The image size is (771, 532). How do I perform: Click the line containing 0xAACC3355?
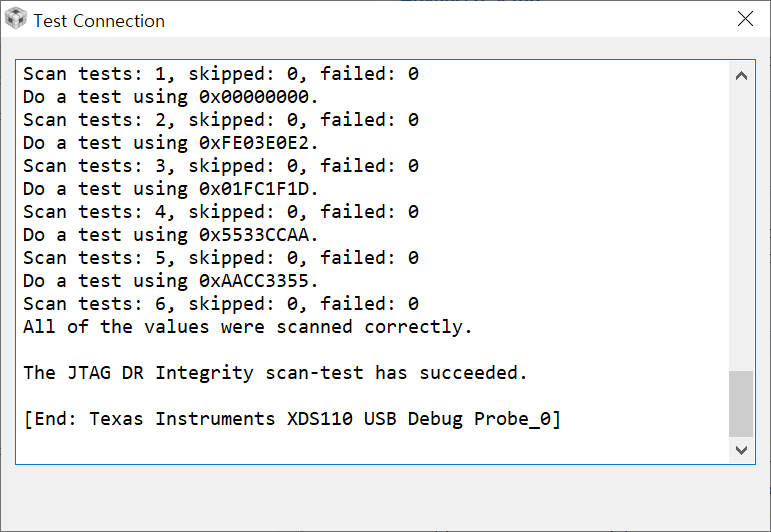pyautogui.click(x=171, y=281)
